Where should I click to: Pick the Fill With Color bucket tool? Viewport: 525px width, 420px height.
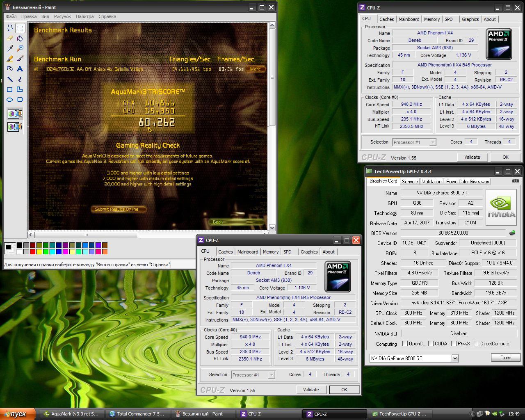pyautogui.click(x=20, y=38)
